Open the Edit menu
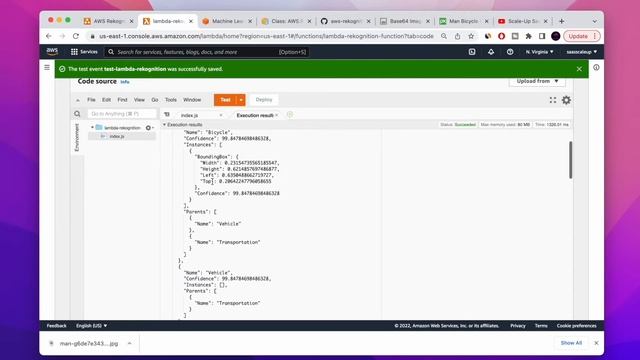The height and width of the screenshot is (360, 640). coord(107,100)
